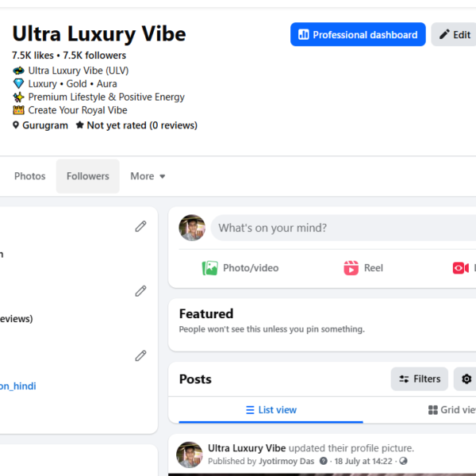476x476 pixels.
Task: Open the post's profile picture thumbnail
Action: tap(190, 455)
